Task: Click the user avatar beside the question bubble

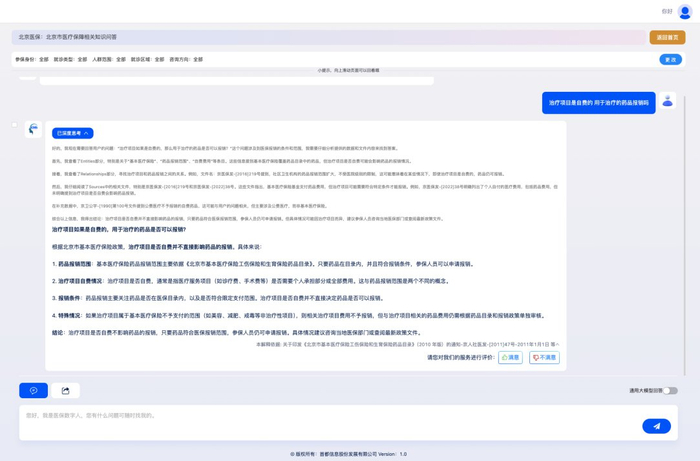Action: [x=667, y=101]
